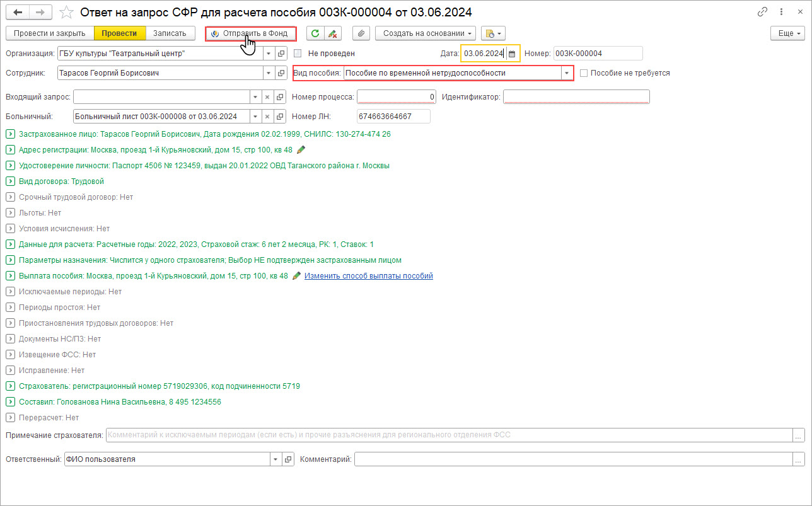This screenshot has width=812, height=506.
Task: Enable Пособие не требуется checkbox
Action: 584,73
